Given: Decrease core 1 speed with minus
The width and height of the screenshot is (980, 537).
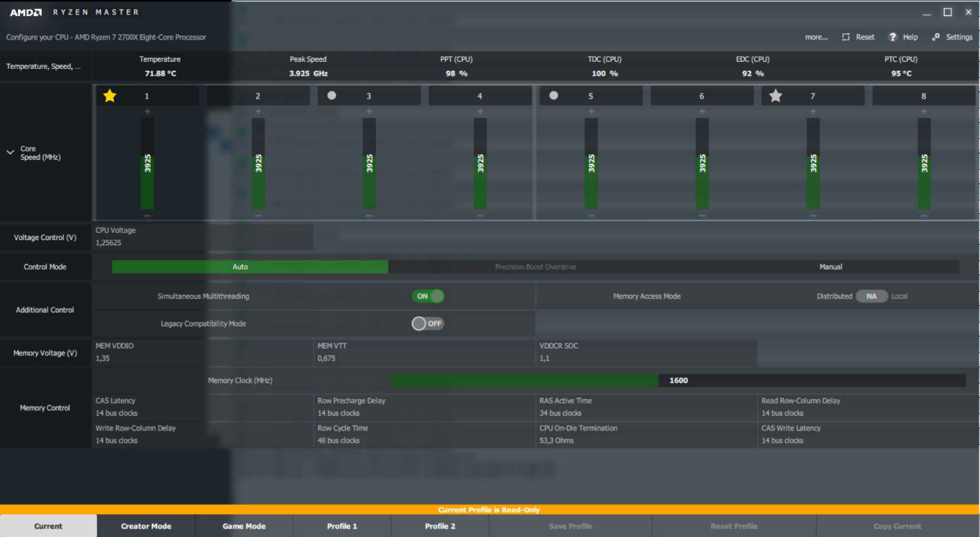Looking at the screenshot, I should point(147,216).
